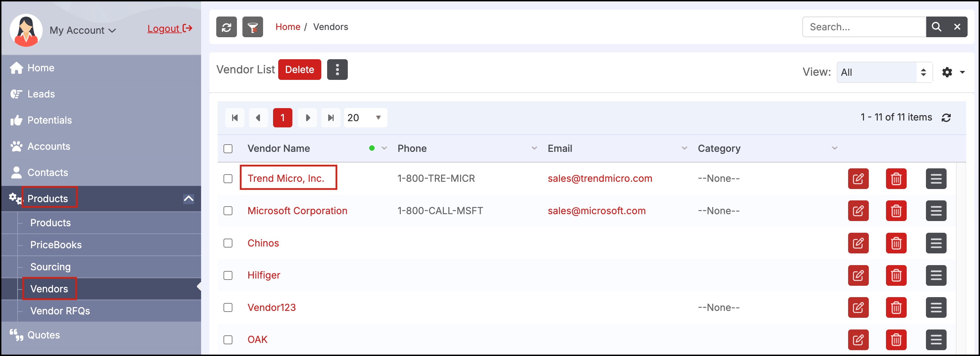
Task: Click into the Search input field
Action: tap(864, 27)
